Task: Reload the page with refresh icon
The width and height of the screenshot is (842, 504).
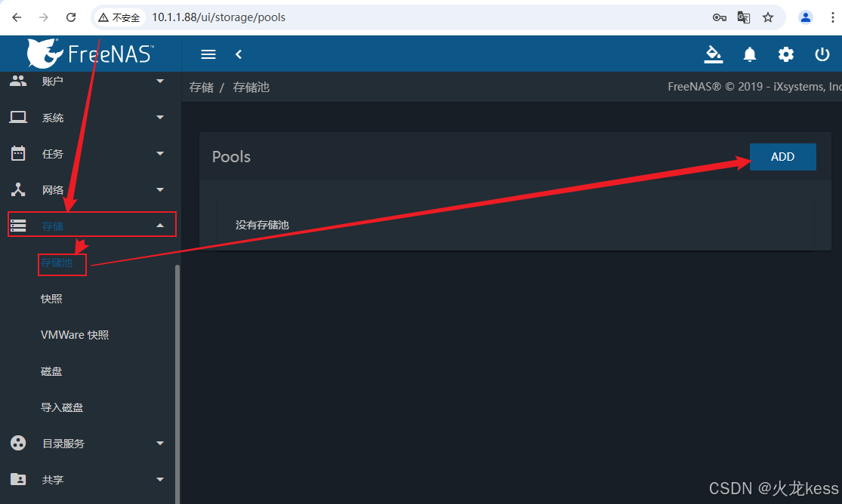Action: click(x=71, y=17)
